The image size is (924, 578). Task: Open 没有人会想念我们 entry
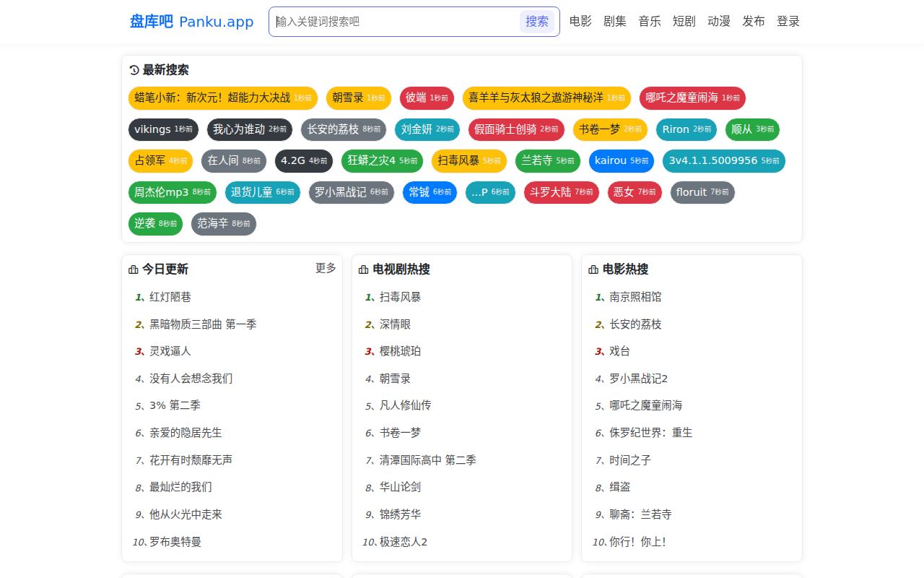pos(191,379)
